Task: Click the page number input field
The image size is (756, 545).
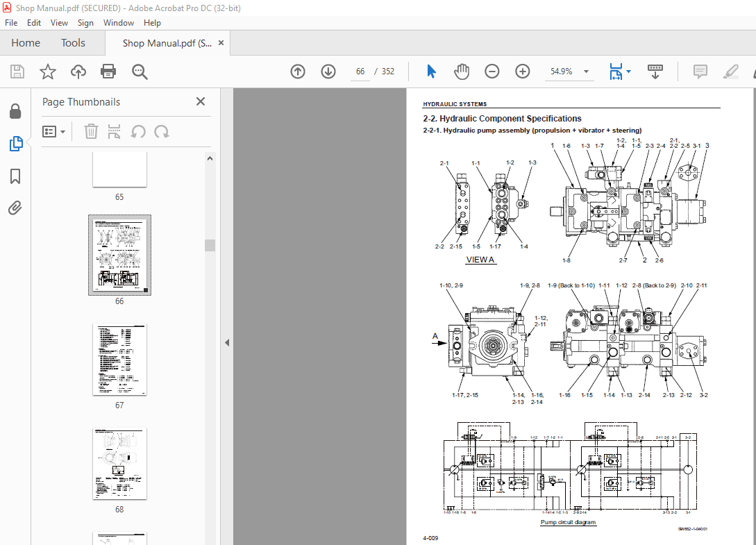Action: coord(360,72)
